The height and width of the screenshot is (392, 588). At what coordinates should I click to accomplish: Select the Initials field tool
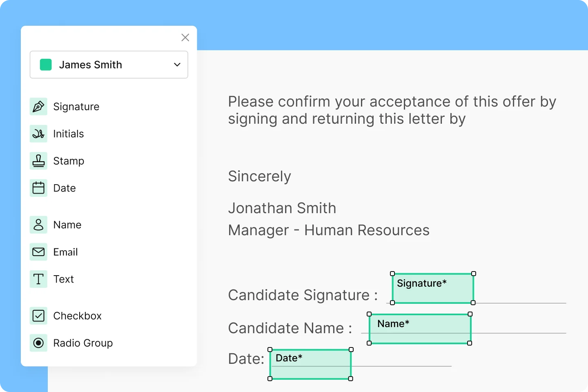(68, 134)
